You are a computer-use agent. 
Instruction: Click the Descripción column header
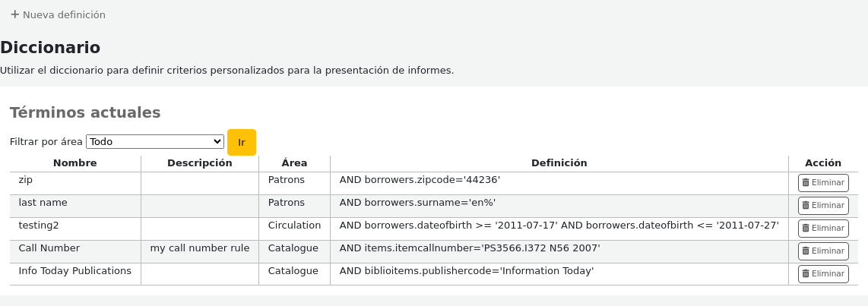click(x=199, y=163)
